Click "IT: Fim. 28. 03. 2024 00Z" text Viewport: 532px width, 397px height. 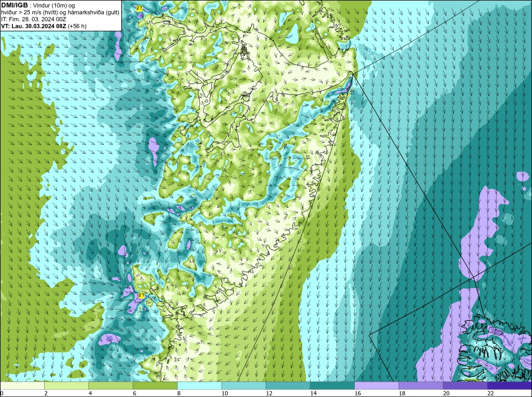click(x=34, y=19)
